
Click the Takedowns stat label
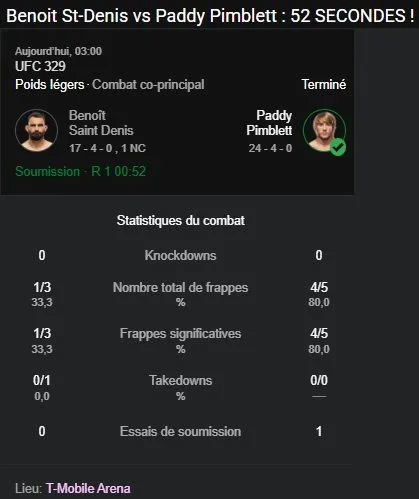tap(180, 380)
